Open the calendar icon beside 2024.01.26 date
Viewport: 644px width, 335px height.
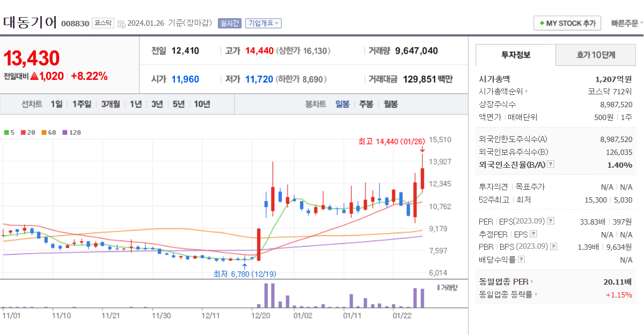point(121,24)
